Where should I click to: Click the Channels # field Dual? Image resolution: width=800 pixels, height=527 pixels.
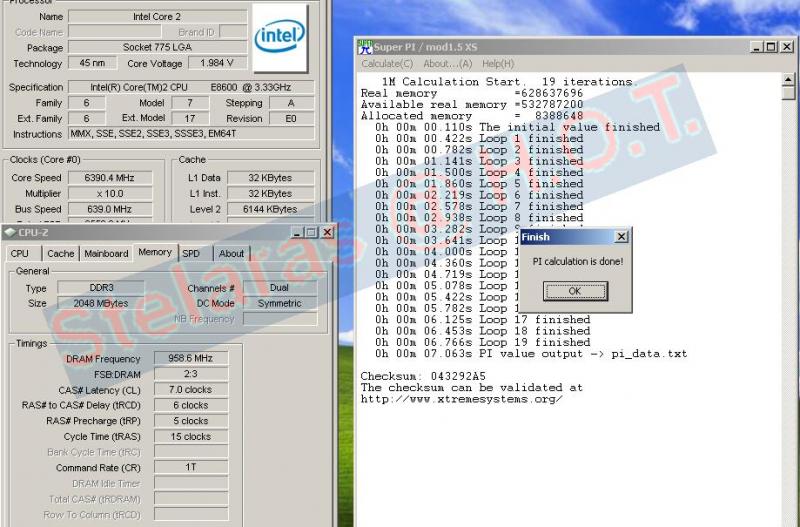coord(280,288)
